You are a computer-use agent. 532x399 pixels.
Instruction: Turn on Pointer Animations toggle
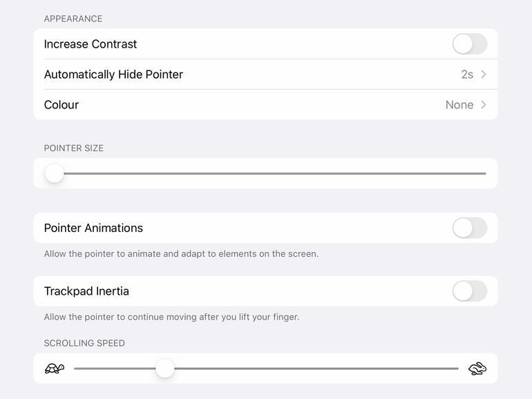[x=470, y=228]
